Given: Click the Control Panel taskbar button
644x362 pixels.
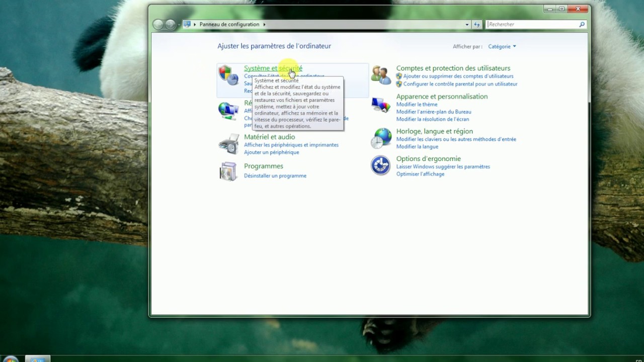Looking at the screenshot, I should point(38,358).
